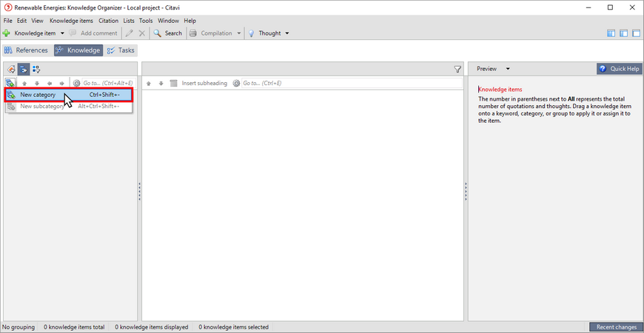Click the Go to (Ctrl+E) field

tap(352, 83)
